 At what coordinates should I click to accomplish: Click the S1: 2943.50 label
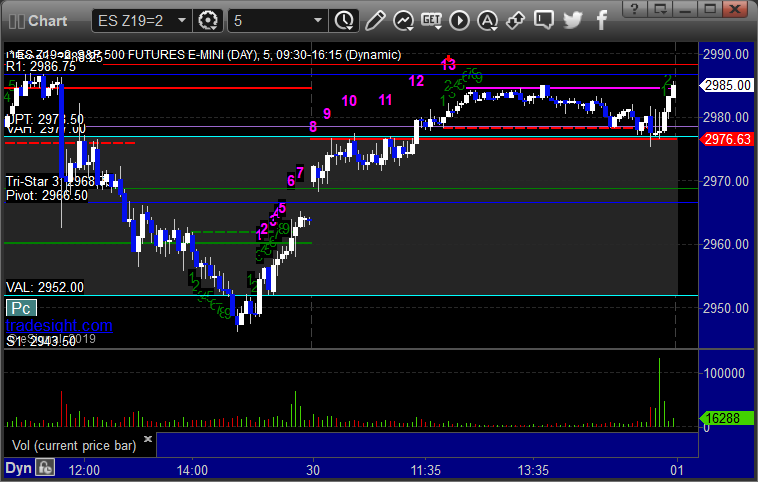pos(41,341)
